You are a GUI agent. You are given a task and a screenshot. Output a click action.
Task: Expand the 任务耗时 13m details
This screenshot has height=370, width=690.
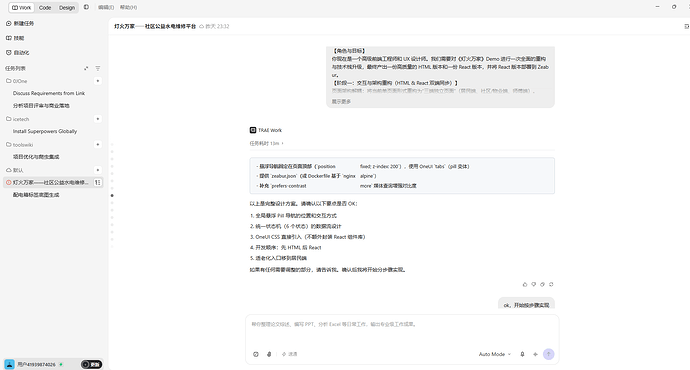(x=267, y=143)
